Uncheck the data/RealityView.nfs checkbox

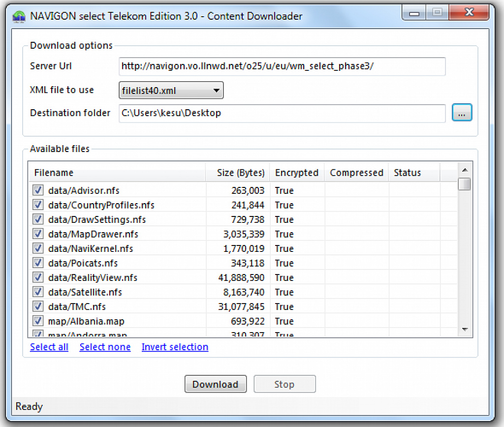[38, 277]
